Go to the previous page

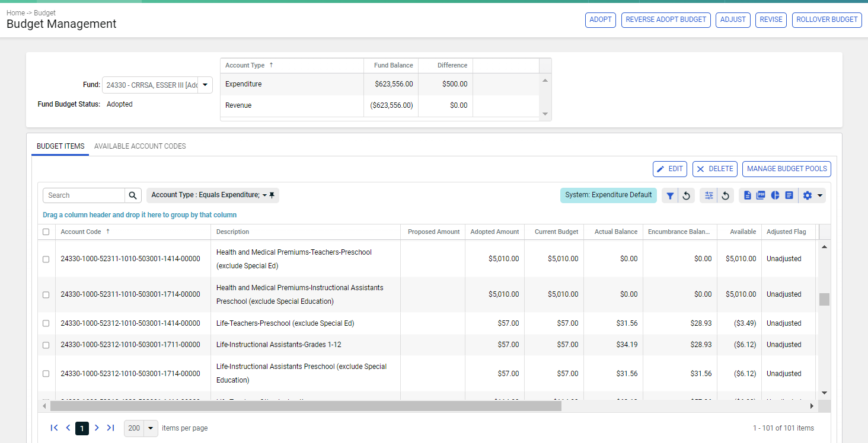click(x=68, y=428)
